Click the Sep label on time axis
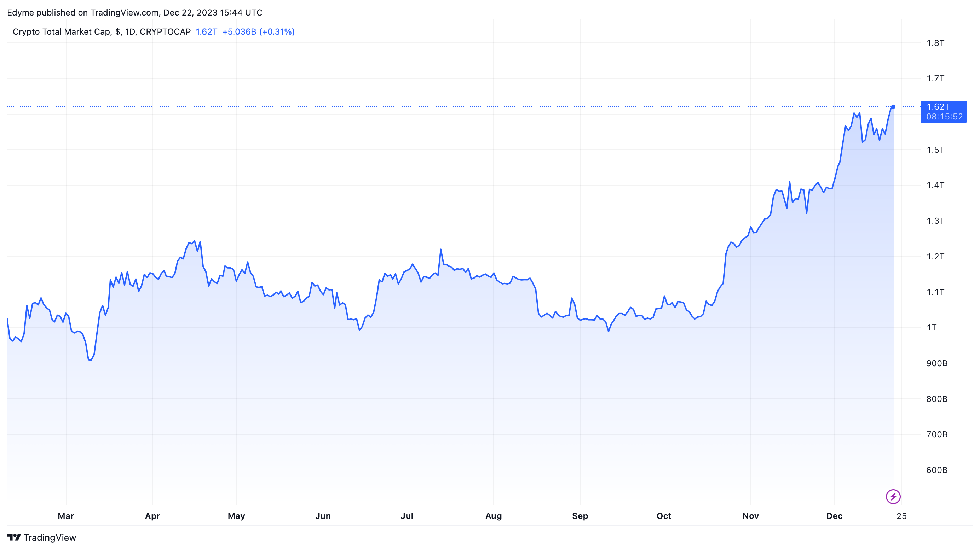The height and width of the screenshot is (550, 980). click(x=580, y=516)
